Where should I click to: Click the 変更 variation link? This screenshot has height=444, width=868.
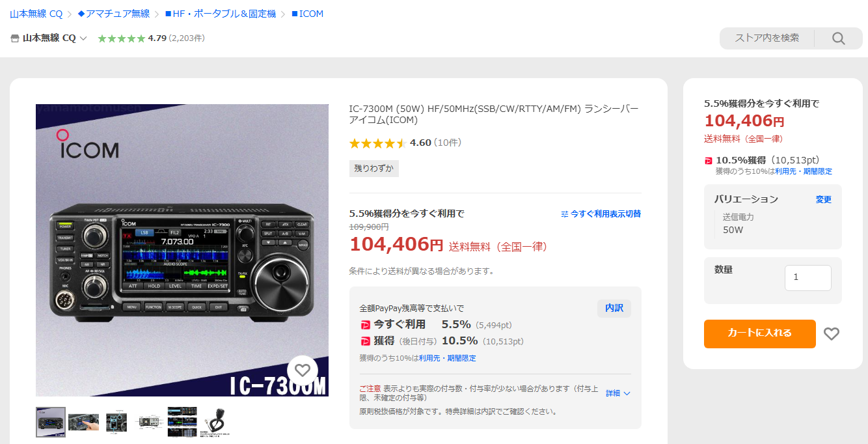point(824,199)
